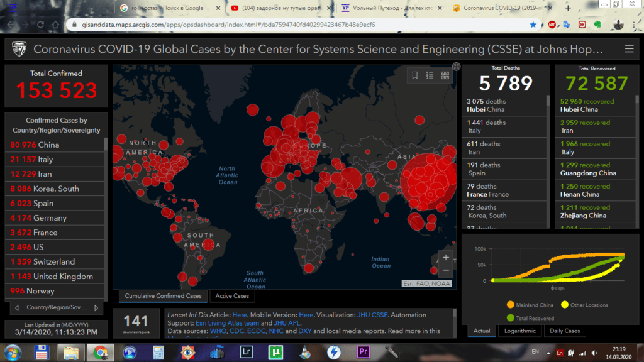Image resolution: width=644 pixels, height=362 pixels.
Task: Open the dashboard hamburger menu
Action: click(x=629, y=49)
